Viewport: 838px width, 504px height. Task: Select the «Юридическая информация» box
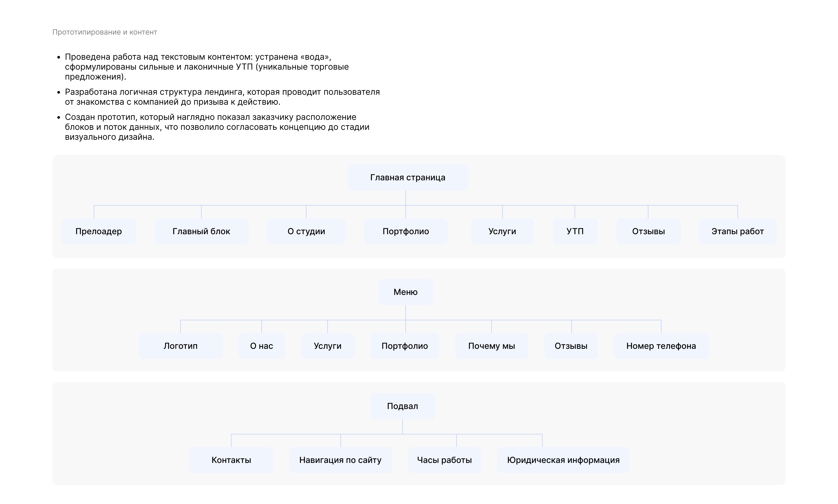[563, 460]
